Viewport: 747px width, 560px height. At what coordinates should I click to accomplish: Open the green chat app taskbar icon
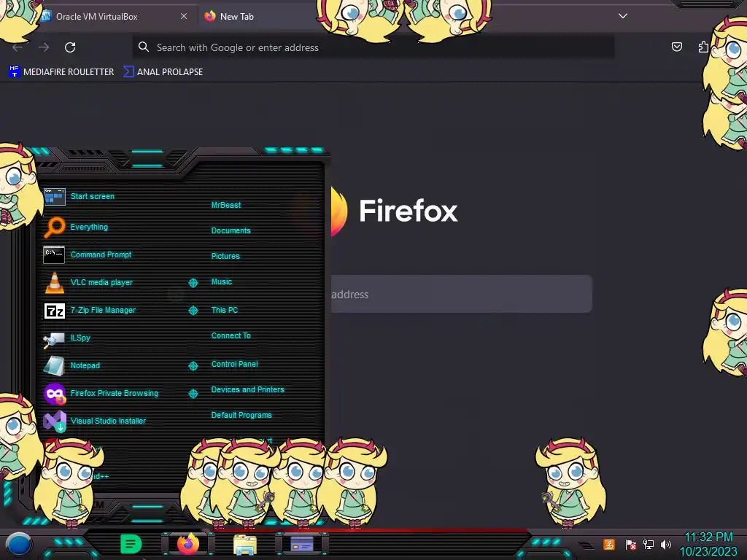(x=131, y=544)
